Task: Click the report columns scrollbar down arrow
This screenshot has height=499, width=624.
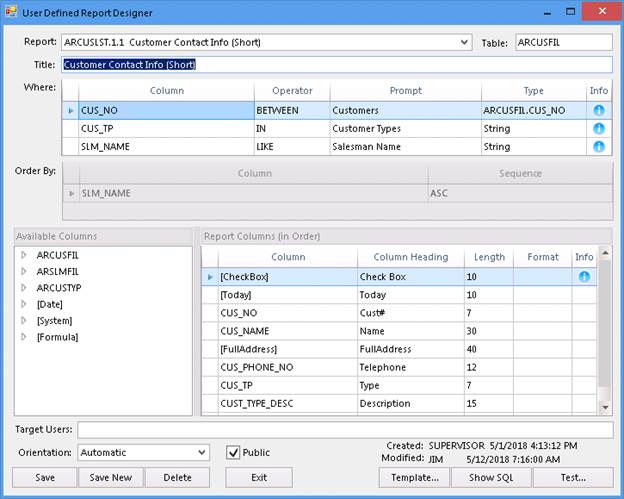Action: pyautogui.click(x=605, y=407)
